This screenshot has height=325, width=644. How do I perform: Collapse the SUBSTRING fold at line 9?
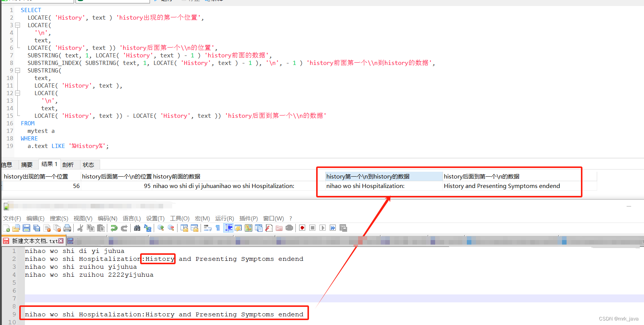point(17,71)
